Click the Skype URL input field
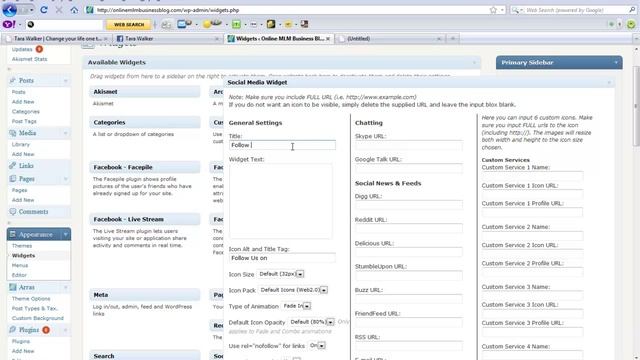640x360 pixels. pos(409,145)
